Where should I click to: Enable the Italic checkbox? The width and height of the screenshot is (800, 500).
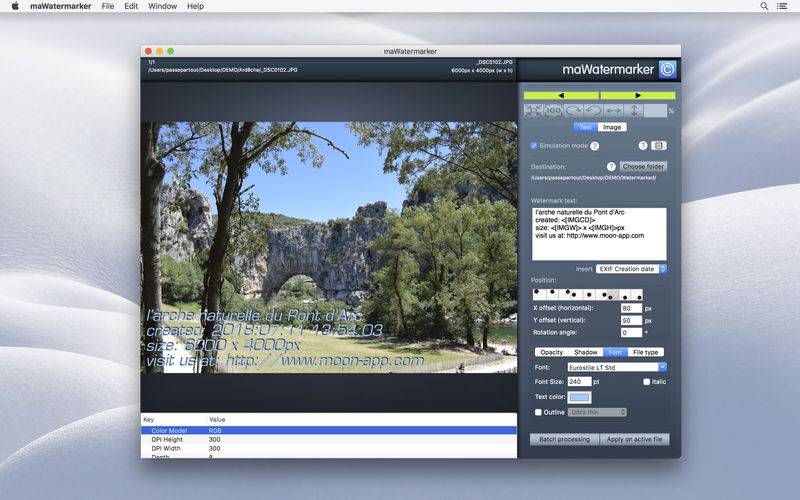pos(646,382)
